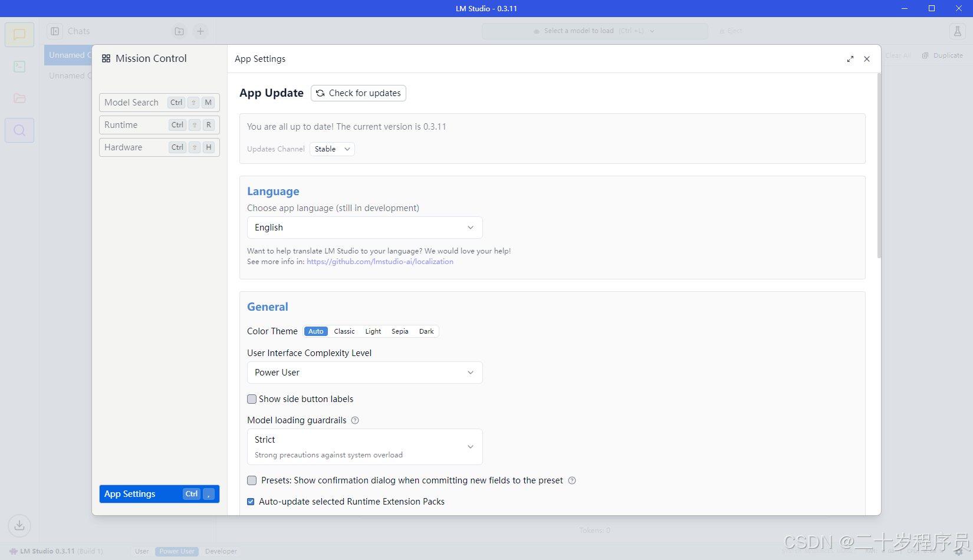Disable Auto-update selected Runtime Extension Packs
This screenshot has height=560, width=973.
(251, 502)
